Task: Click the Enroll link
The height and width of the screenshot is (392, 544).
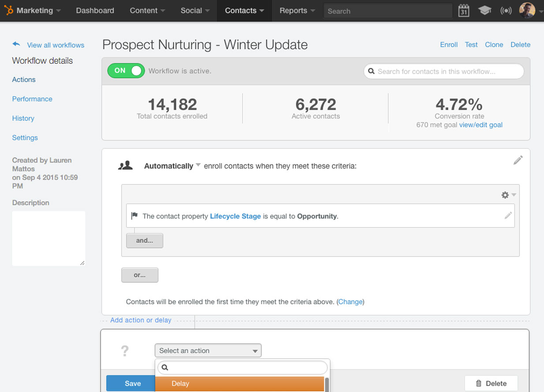Action: 449,45
